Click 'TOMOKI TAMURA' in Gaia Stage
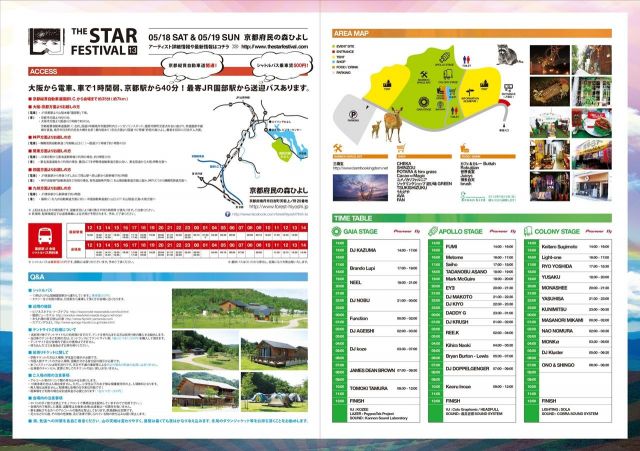Screen dimensions: 640x451 point(369,388)
